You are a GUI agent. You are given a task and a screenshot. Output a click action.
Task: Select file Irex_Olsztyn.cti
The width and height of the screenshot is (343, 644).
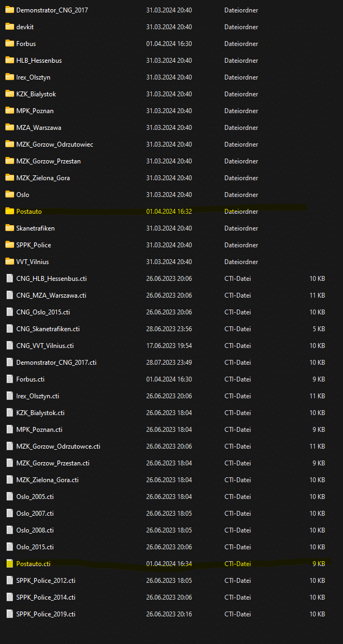tap(37, 396)
